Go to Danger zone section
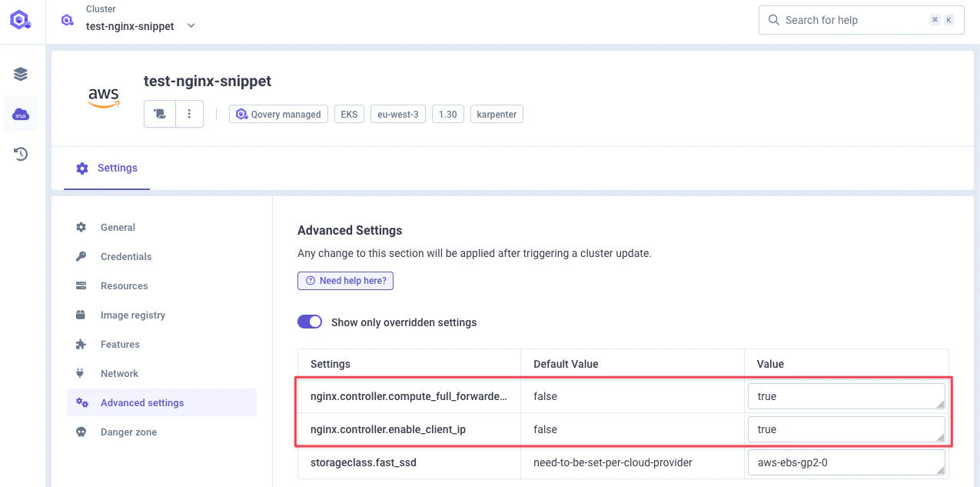The height and width of the screenshot is (487, 980). click(128, 432)
